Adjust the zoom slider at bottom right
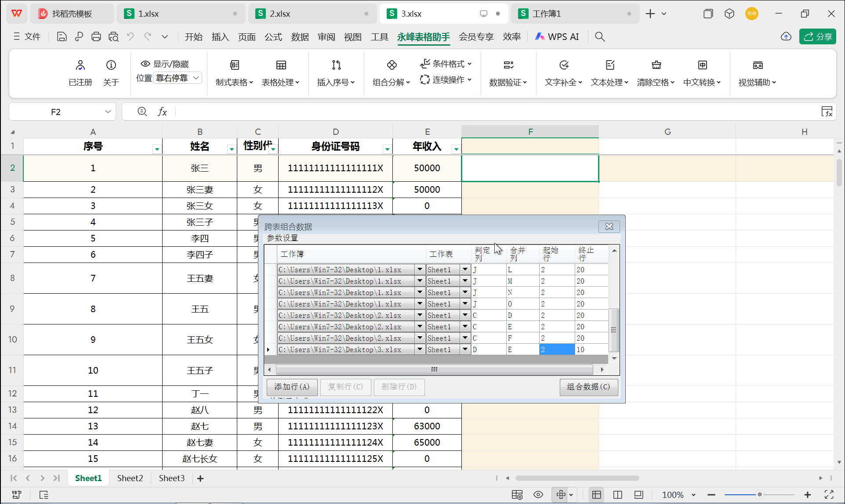The image size is (845, 504). (759, 494)
